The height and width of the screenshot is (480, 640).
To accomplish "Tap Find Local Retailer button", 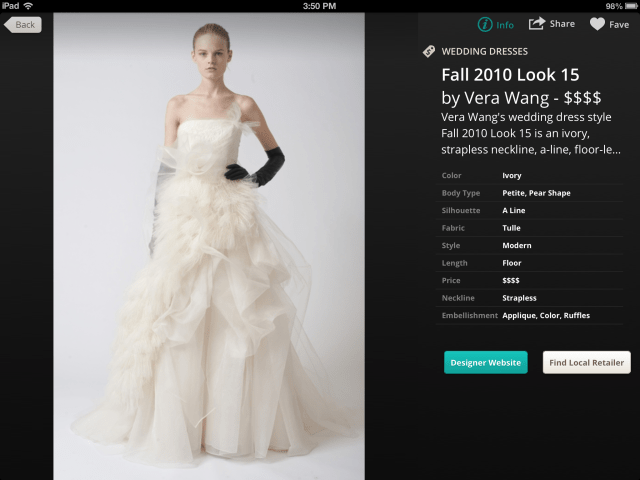I will pos(587,362).
